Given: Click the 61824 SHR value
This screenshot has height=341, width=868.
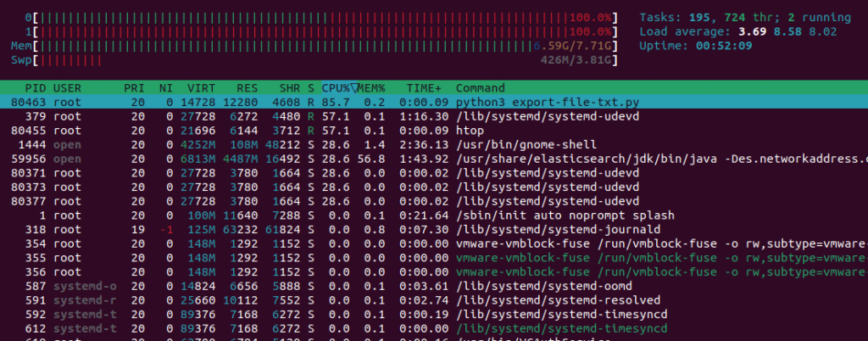Looking at the screenshot, I should [283, 229].
